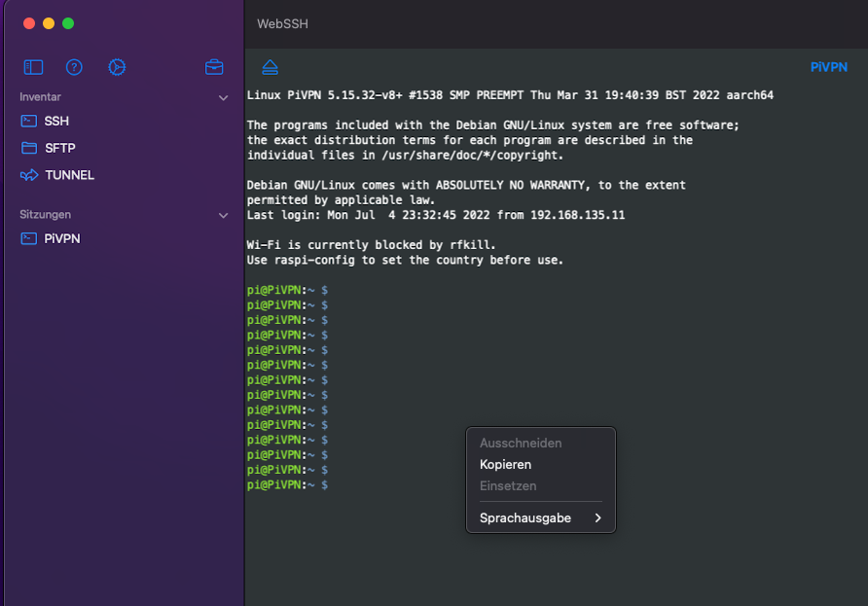The width and height of the screenshot is (868, 606).
Task: Close the window with the red button
Action: pos(29,23)
